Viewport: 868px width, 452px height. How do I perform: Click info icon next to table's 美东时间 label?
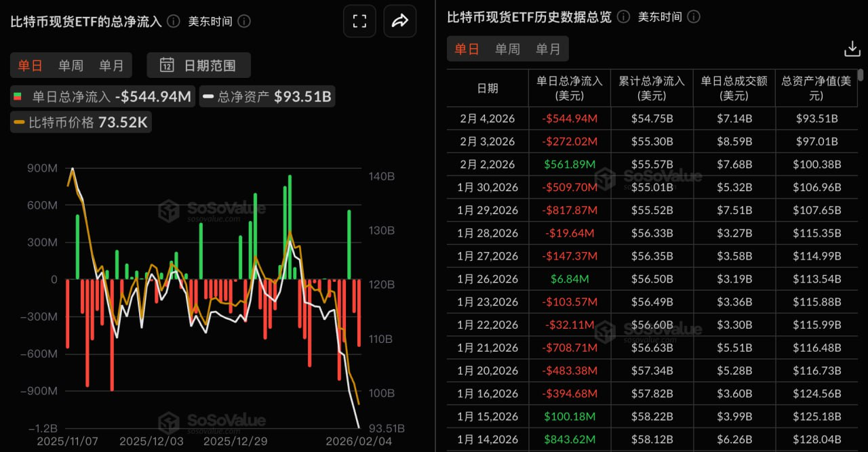(694, 17)
